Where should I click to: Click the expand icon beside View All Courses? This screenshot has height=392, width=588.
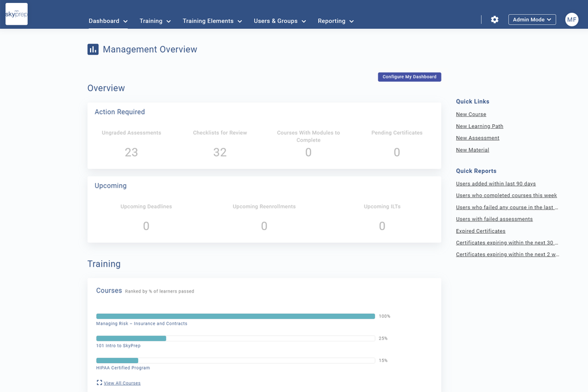pos(98,383)
